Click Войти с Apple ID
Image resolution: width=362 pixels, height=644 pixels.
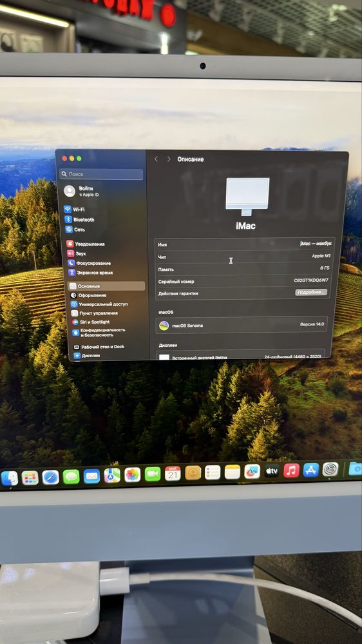coord(82,191)
